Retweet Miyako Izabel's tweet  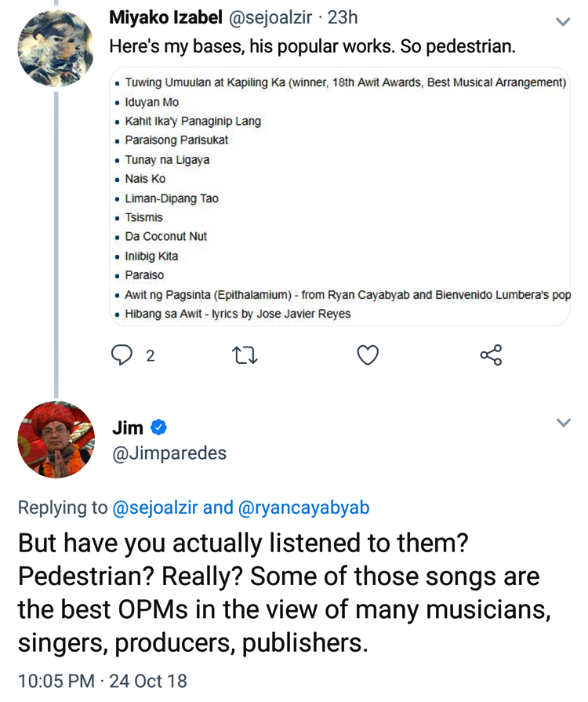coord(245,355)
